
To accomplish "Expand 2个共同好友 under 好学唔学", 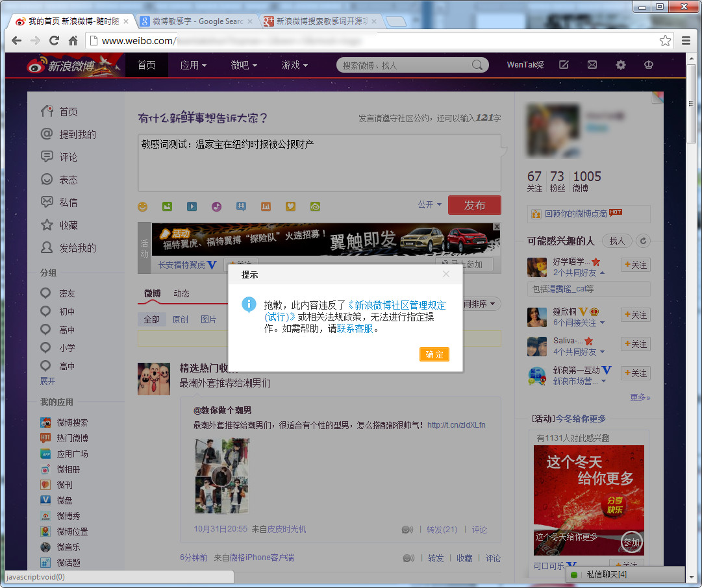I will (579, 273).
